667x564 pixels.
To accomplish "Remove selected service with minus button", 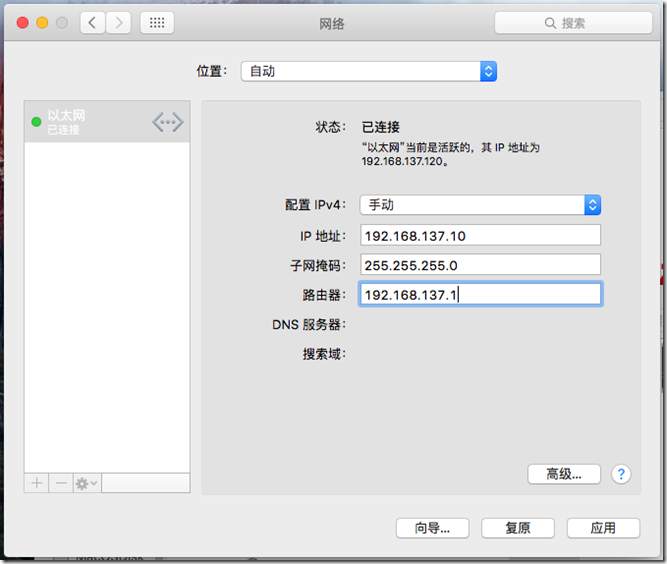I will 62,483.
